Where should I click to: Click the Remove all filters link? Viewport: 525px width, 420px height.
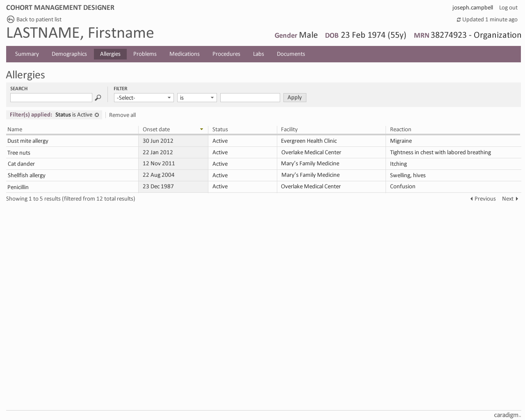[x=122, y=115]
